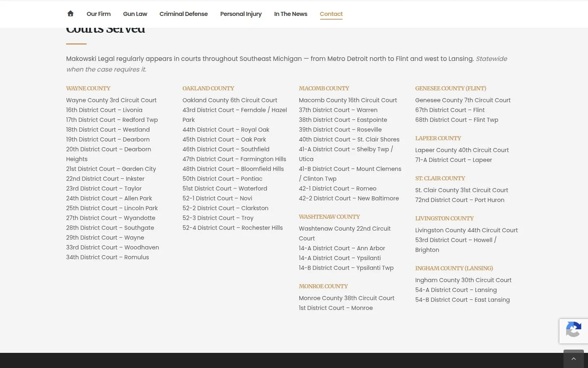Select 29th District Court – Wayne

click(105, 238)
